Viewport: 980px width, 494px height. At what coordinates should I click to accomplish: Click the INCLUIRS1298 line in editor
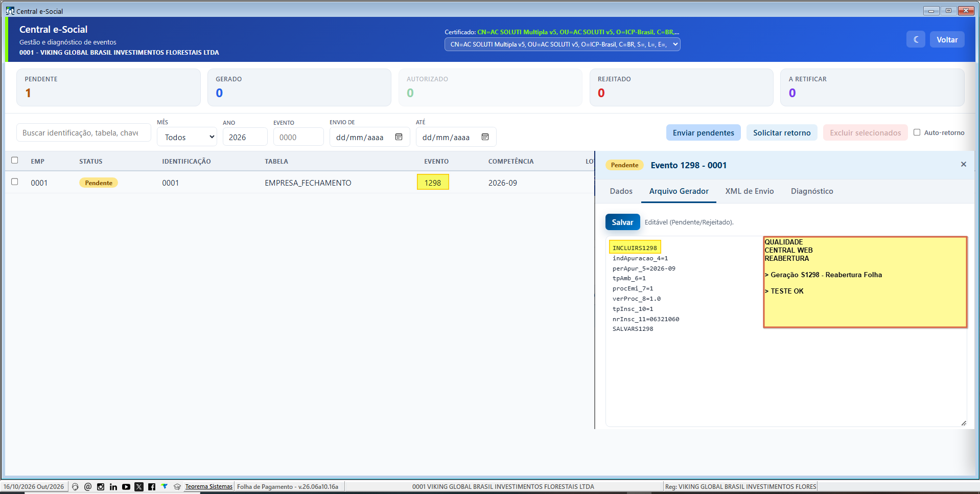(x=635, y=248)
